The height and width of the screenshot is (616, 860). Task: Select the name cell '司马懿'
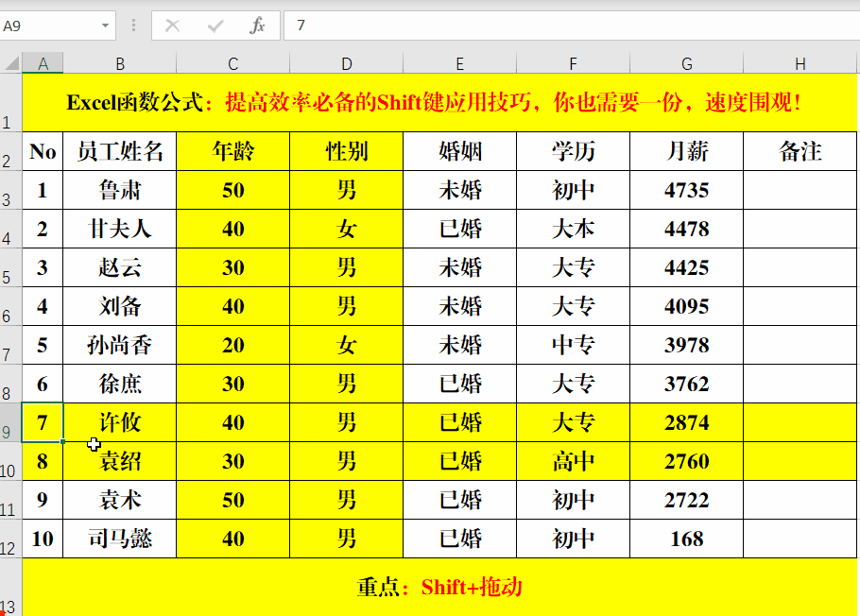pos(120,539)
